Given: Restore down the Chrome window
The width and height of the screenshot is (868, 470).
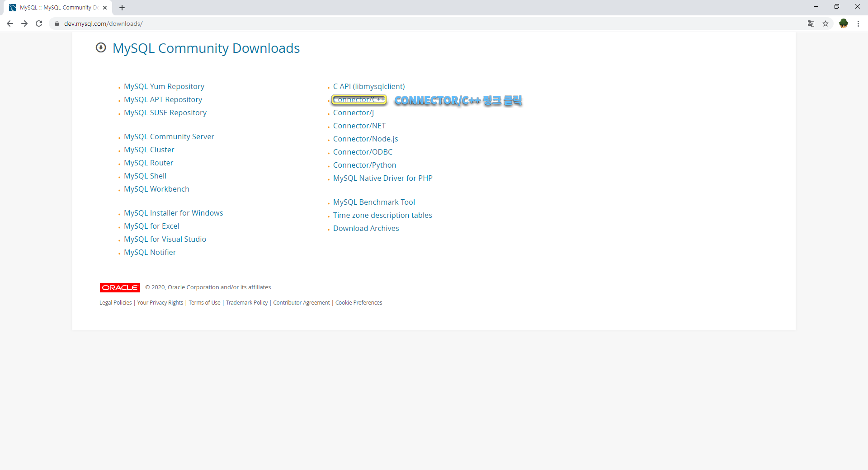Looking at the screenshot, I should click(837, 7).
